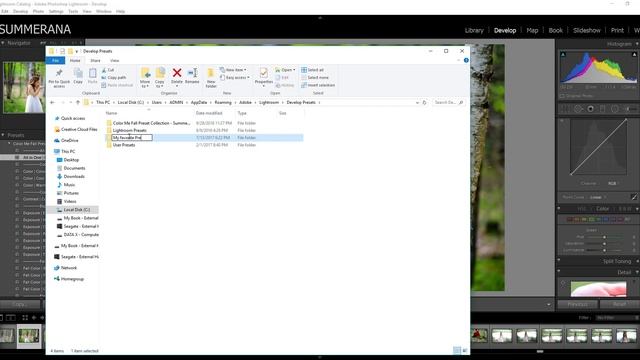Sort by Date modified column header
The image size is (640, 360).
(x=209, y=113)
